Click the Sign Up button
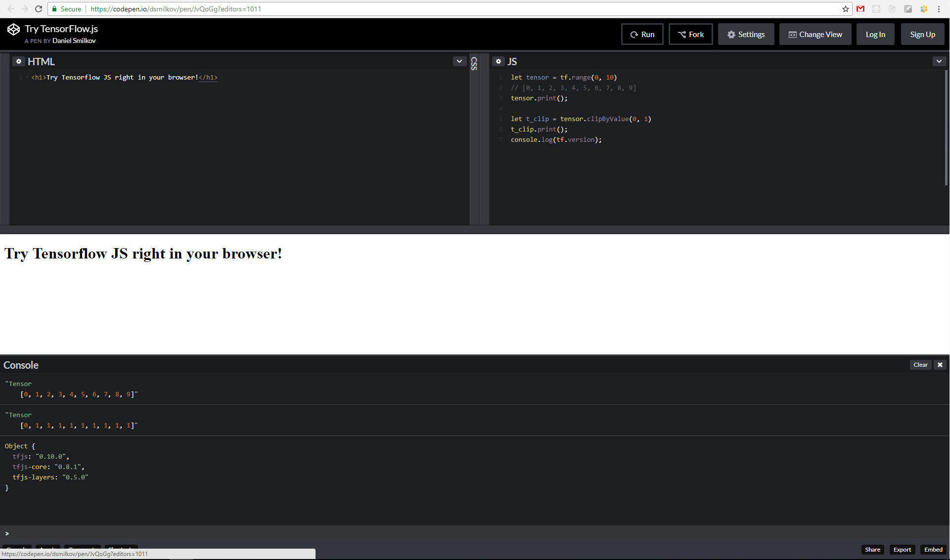950x560 pixels. coord(923,35)
